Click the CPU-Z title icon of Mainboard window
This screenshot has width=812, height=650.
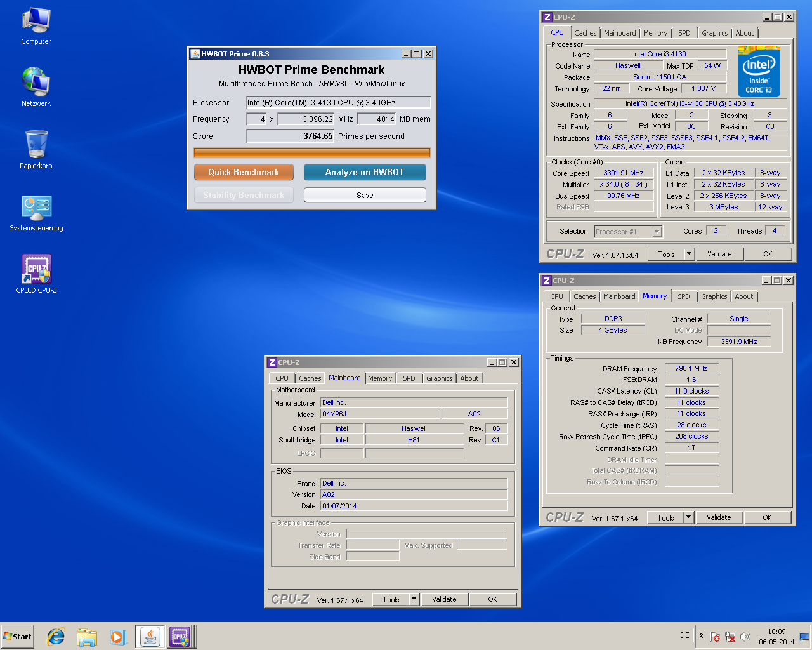[x=272, y=362]
